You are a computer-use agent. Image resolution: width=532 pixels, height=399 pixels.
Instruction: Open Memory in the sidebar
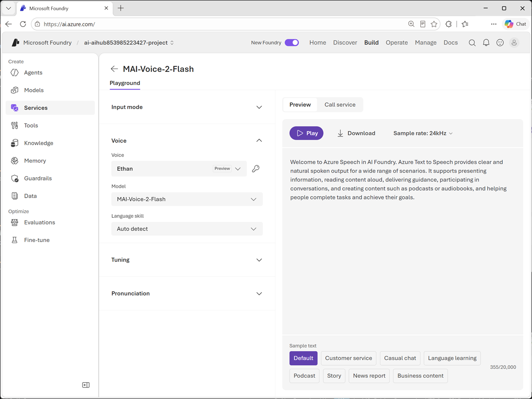50,160
